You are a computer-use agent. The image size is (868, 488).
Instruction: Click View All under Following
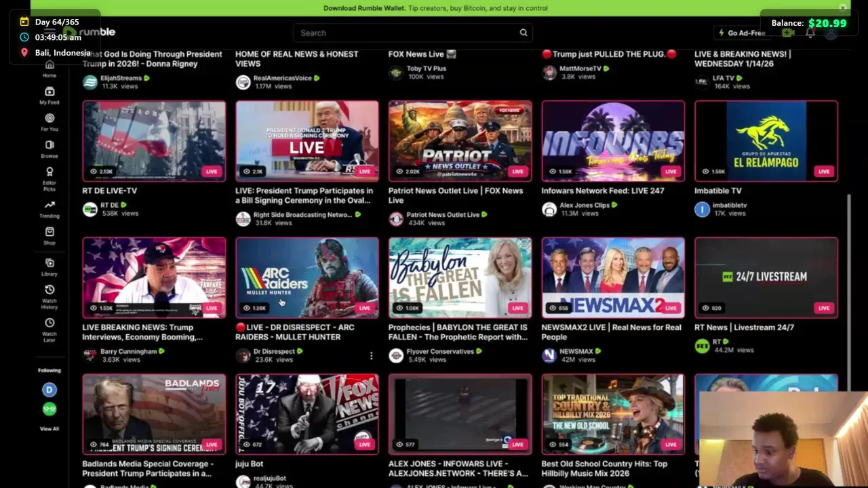[x=49, y=429]
